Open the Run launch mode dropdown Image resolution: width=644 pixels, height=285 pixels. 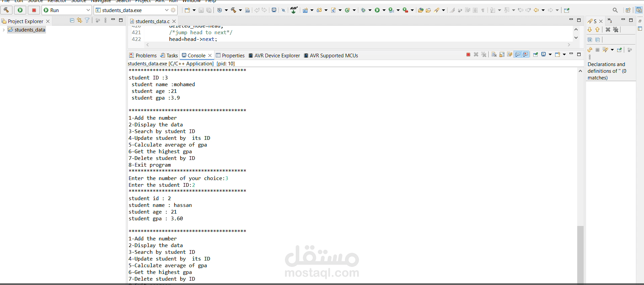tap(67, 10)
